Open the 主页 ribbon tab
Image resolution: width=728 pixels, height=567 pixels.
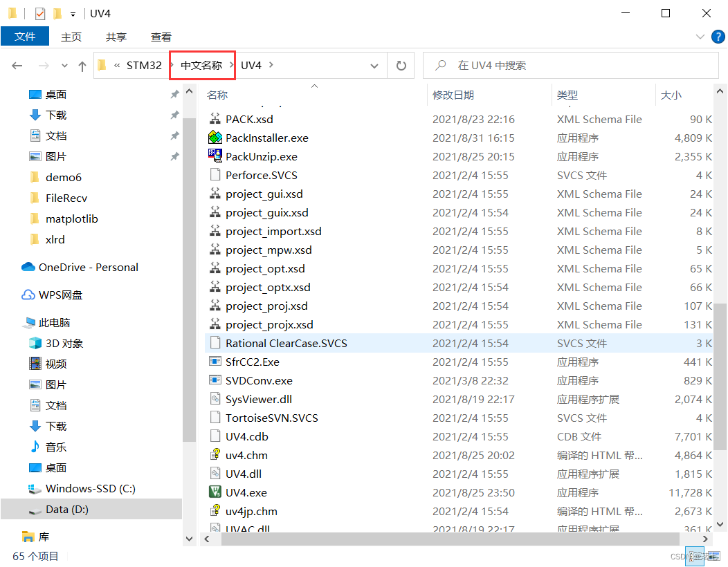[71, 37]
